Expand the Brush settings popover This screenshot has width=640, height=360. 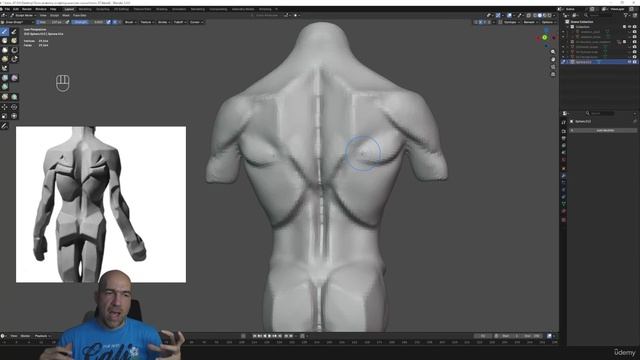[130, 22]
